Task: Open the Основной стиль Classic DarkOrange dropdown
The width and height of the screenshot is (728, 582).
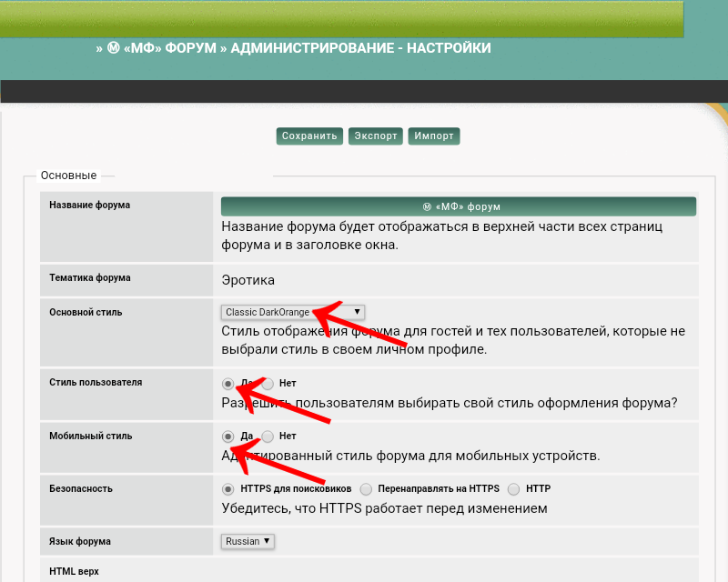Action: 293,312
